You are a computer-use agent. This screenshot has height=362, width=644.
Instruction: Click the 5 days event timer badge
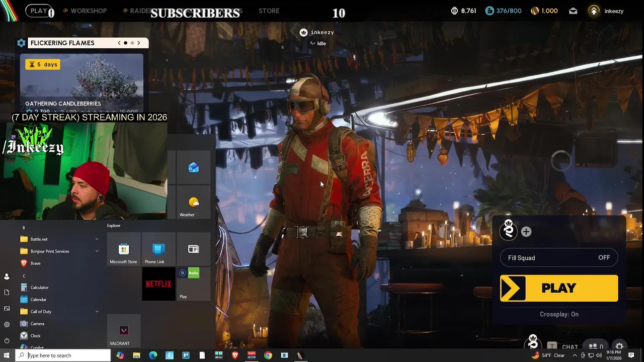coord(44,64)
